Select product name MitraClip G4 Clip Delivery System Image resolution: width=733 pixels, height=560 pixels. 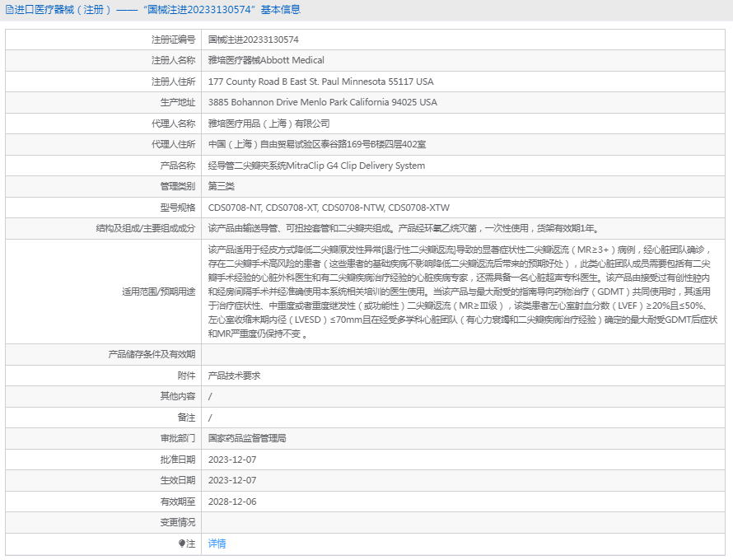[x=316, y=166]
